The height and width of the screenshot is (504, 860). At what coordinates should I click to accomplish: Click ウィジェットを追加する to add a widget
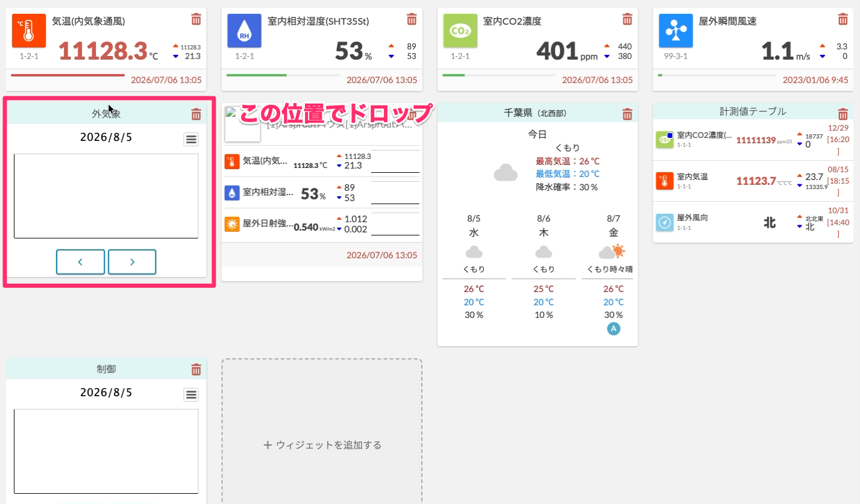(322, 445)
